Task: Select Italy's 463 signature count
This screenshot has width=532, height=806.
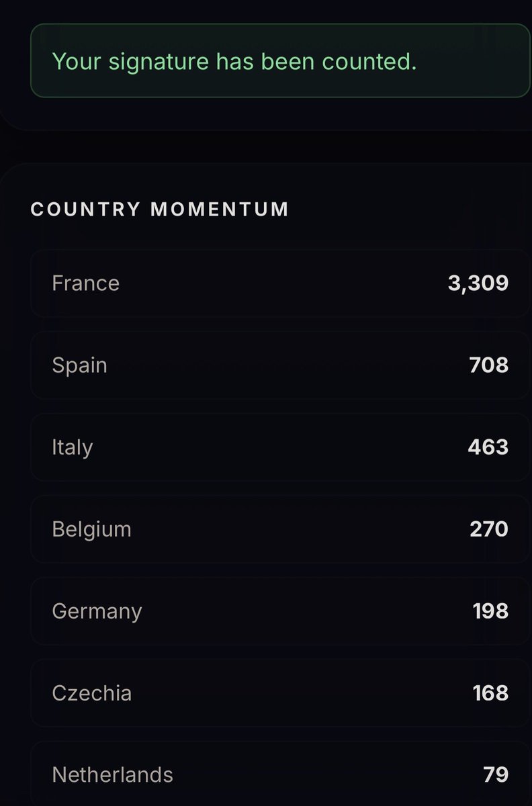Action: pos(488,447)
